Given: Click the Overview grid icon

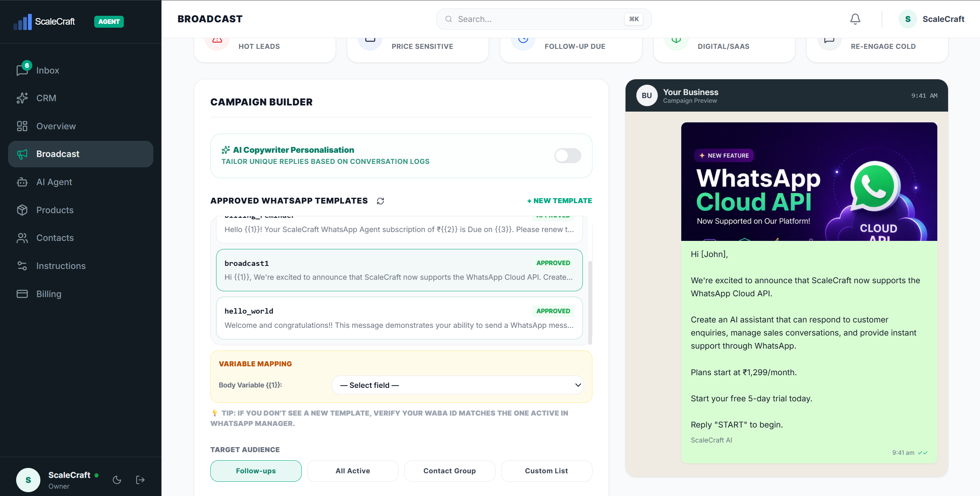Looking at the screenshot, I should tap(22, 126).
